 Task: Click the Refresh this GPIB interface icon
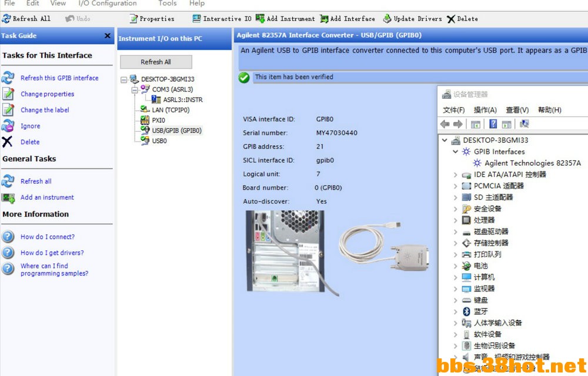(8, 78)
